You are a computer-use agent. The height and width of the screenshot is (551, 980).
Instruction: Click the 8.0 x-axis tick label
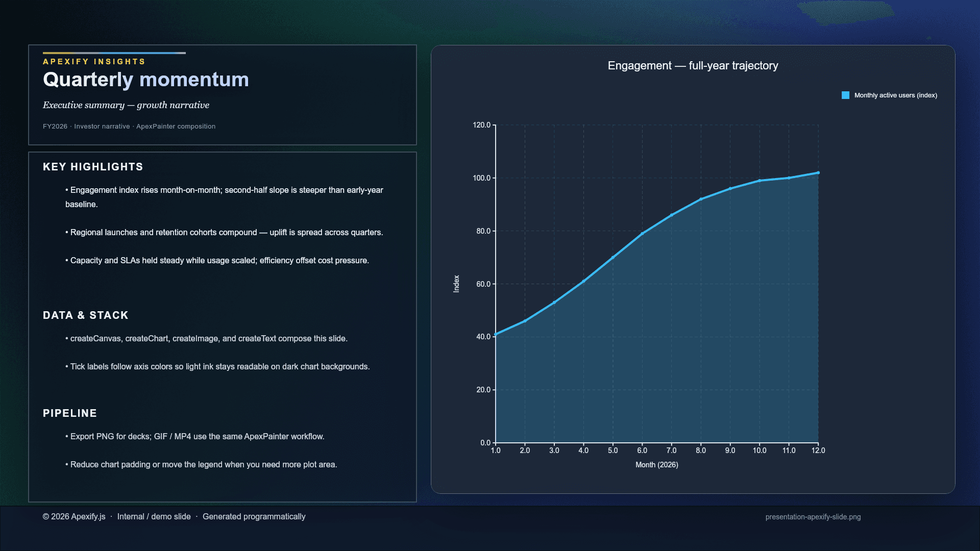(x=701, y=450)
